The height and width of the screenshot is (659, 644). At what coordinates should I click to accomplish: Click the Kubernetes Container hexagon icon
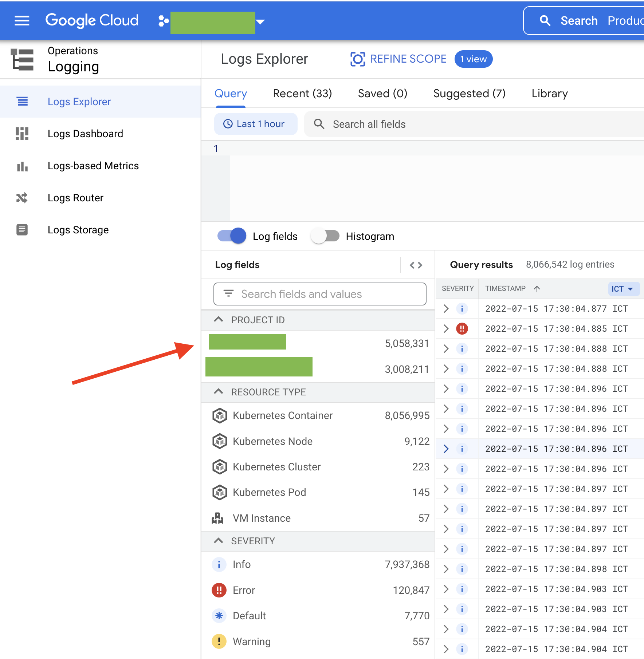(220, 415)
